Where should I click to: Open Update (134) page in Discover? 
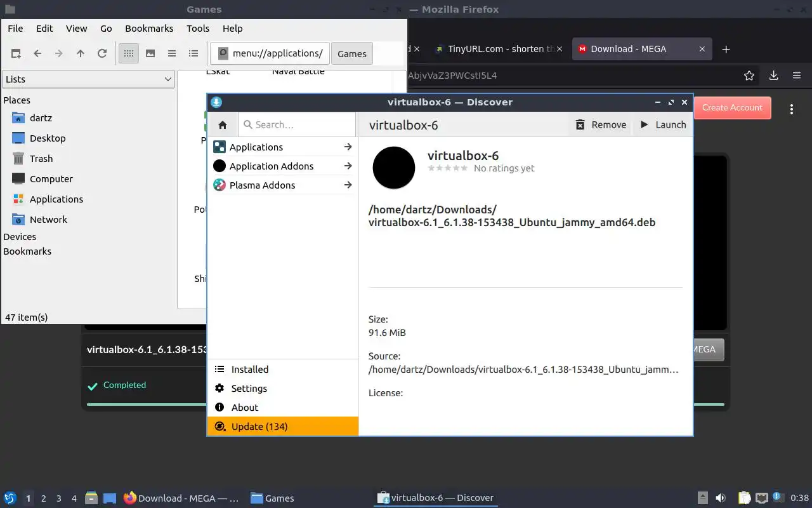(283, 426)
